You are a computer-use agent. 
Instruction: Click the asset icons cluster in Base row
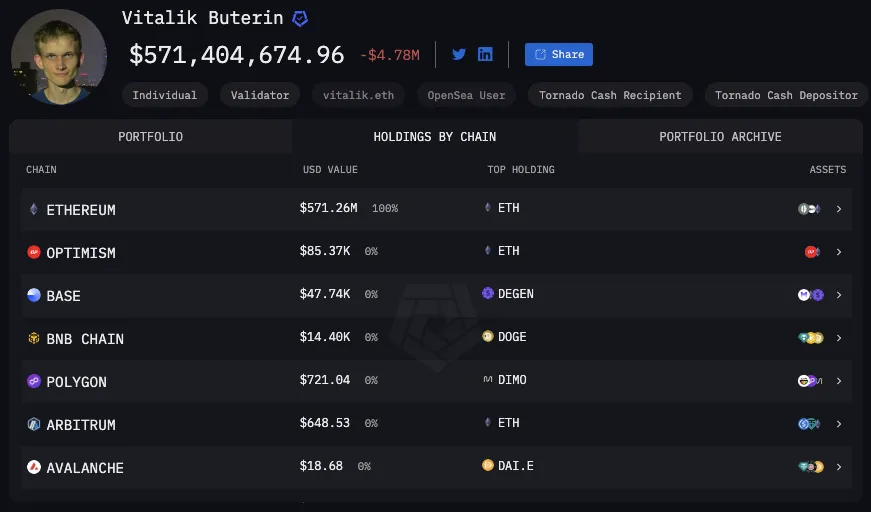point(811,295)
